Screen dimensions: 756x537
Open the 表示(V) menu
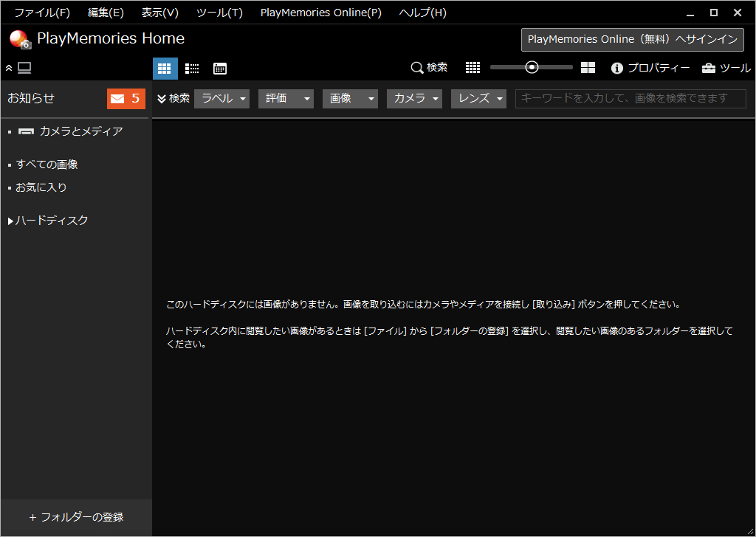(159, 13)
